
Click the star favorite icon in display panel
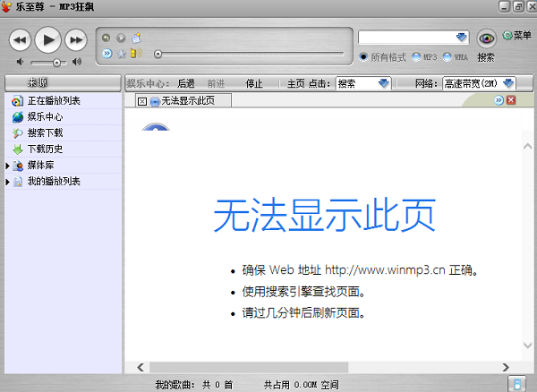click(x=122, y=54)
